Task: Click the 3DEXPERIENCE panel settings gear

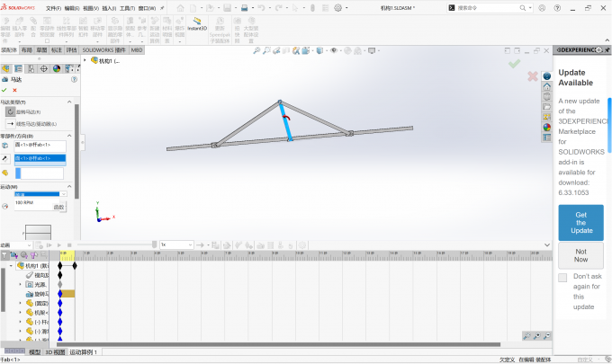Action: (599, 50)
